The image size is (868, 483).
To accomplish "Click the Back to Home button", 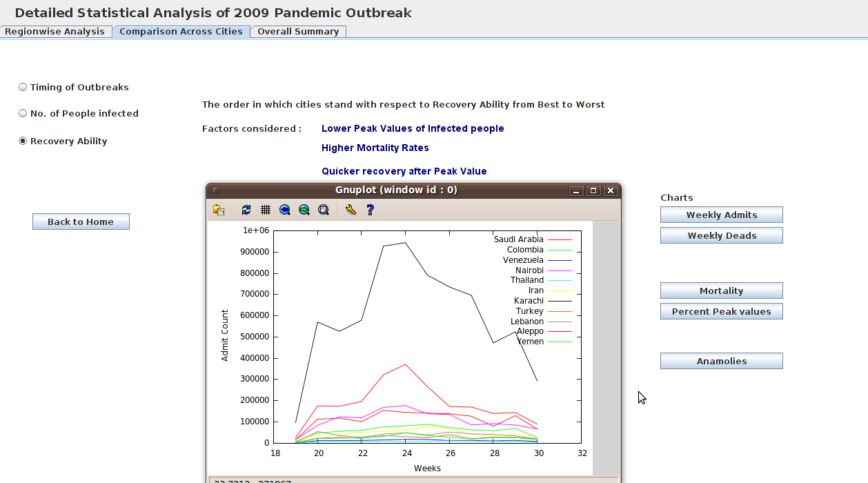I will (81, 221).
